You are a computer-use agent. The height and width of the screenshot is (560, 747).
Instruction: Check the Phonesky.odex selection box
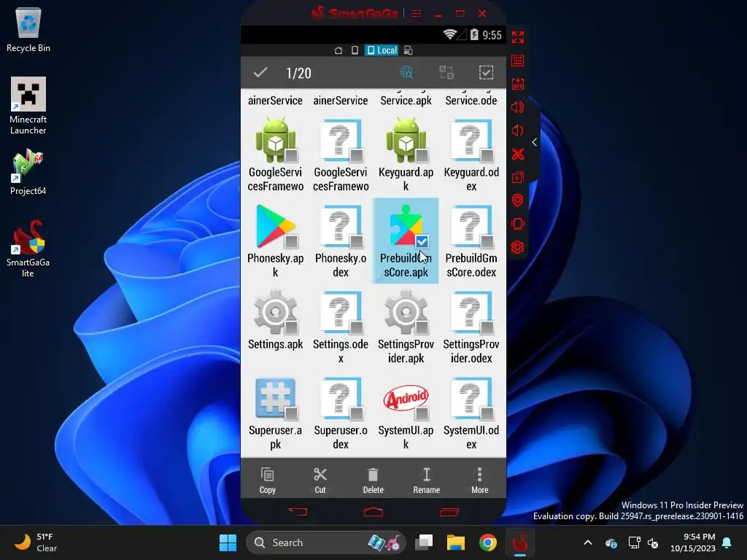pos(356,241)
